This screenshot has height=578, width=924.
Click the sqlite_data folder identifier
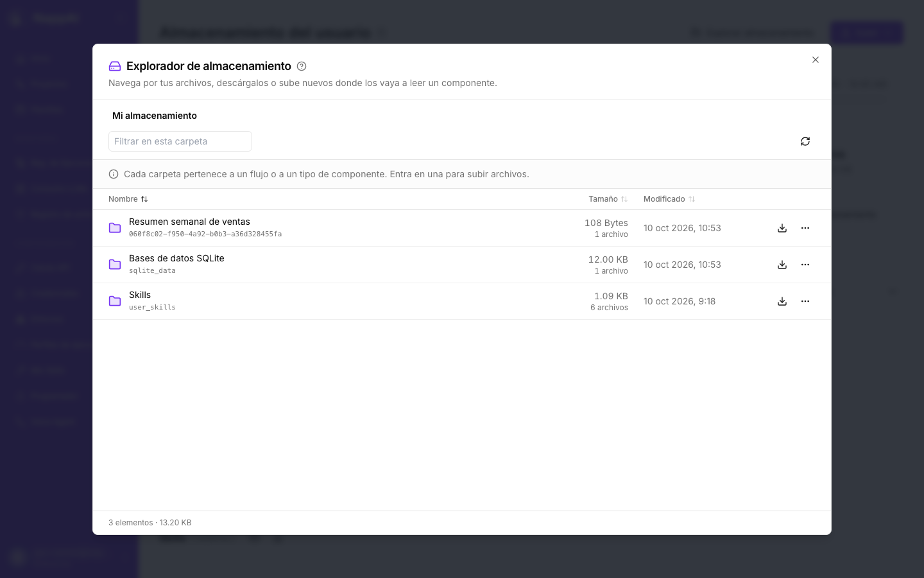[x=152, y=271]
